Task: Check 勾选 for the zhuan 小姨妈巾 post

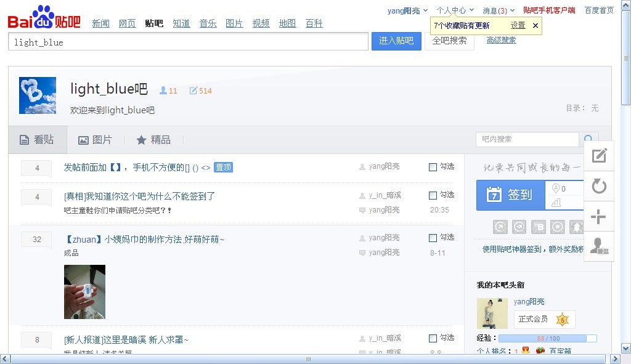Action: click(x=433, y=238)
